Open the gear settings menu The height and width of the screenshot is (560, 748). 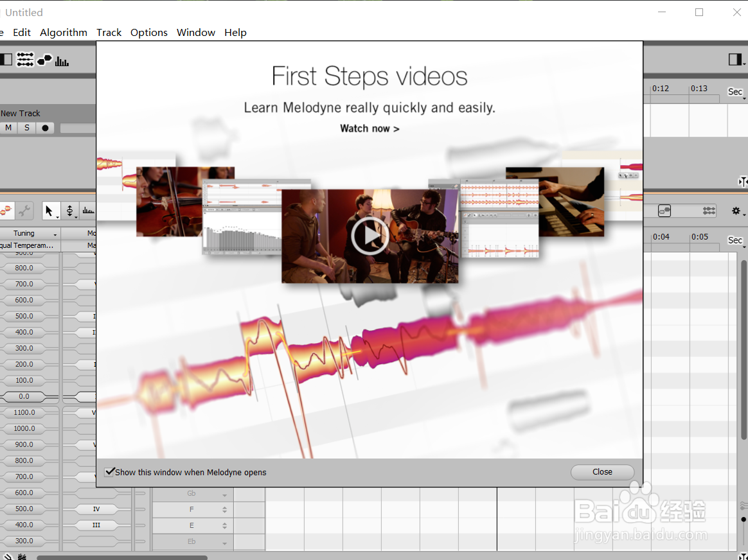tap(737, 211)
